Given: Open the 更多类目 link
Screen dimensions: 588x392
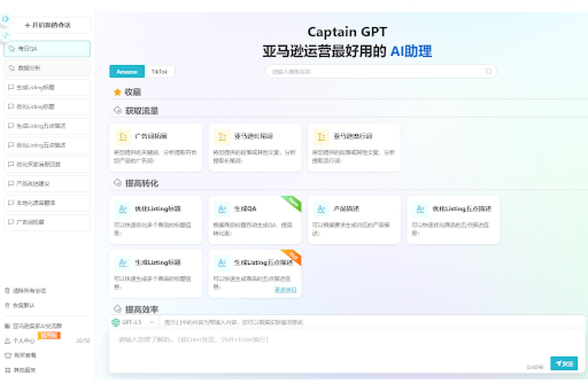Looking at the screenshot, I should tap(285, 290).
